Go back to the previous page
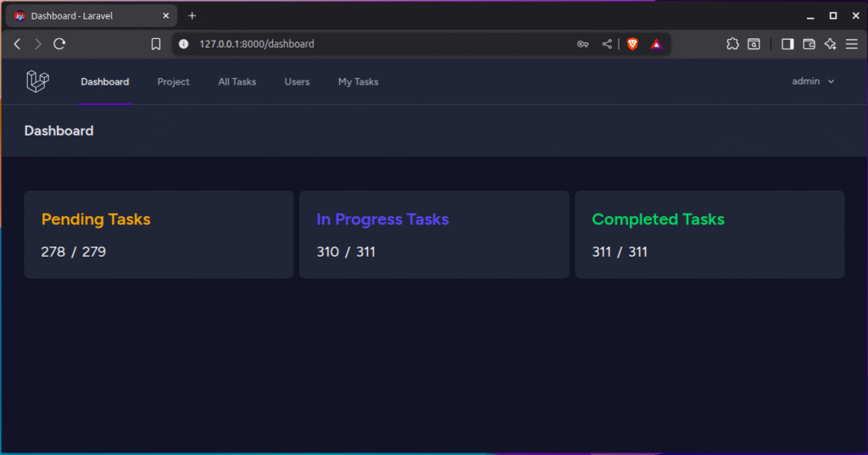Image resolution: width=868 pixels, height=455 pixels. click(17, 44)
